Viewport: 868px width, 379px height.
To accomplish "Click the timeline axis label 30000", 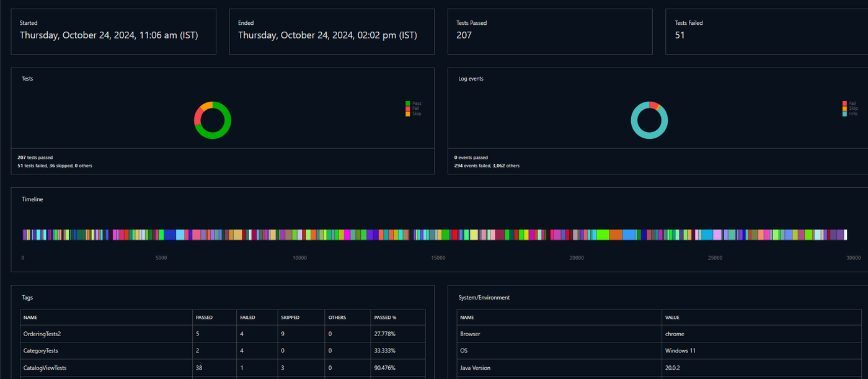I will point(853,258).
